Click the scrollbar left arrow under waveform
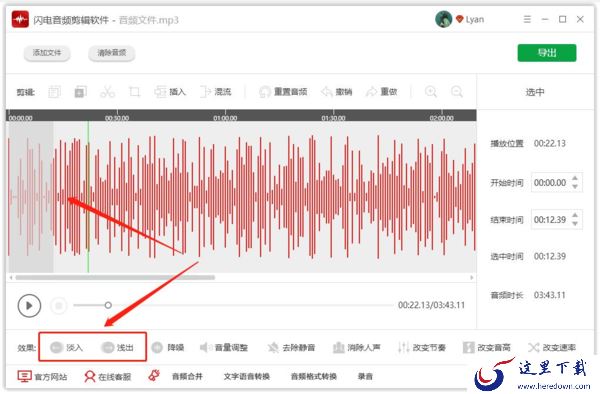 11,277
